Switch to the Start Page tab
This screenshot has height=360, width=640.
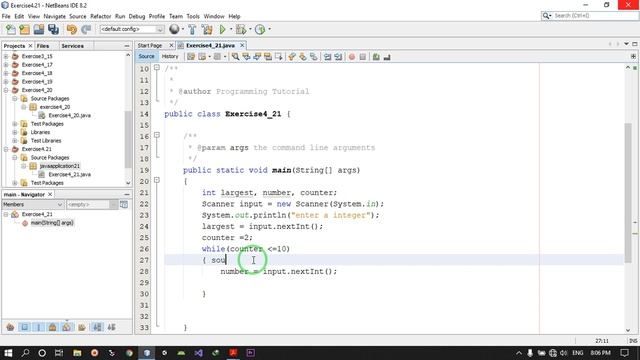(x=150, y=46)
